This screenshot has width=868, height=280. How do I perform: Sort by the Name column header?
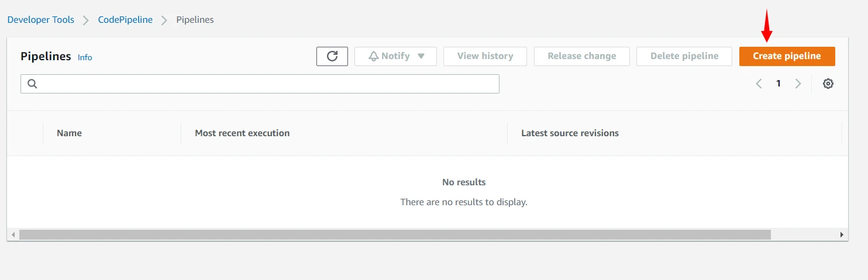tap(69, 133)
